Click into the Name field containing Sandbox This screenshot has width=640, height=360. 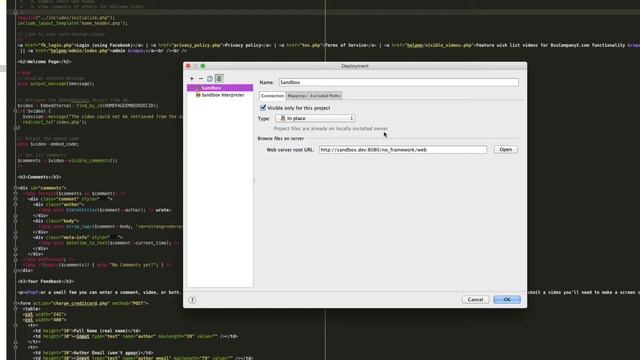399,82
